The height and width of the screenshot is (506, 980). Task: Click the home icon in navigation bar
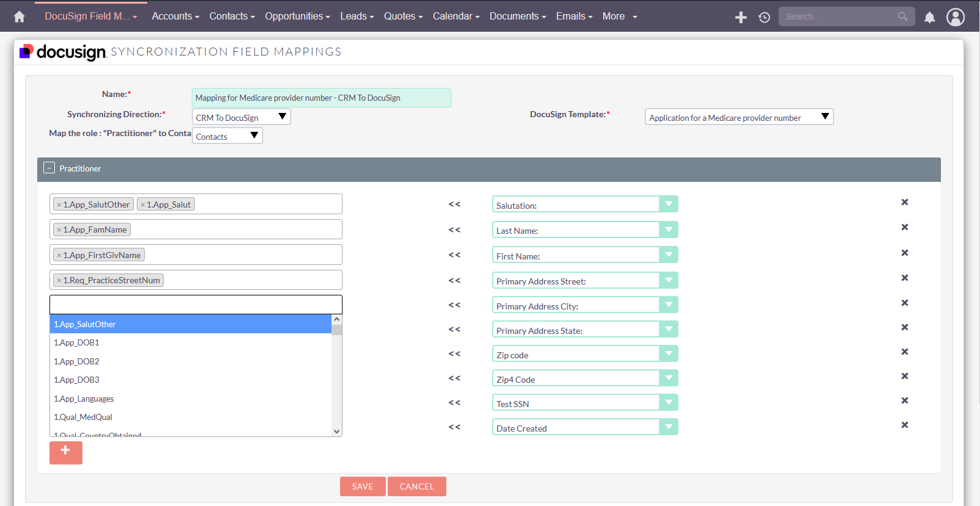pos(20,16)
